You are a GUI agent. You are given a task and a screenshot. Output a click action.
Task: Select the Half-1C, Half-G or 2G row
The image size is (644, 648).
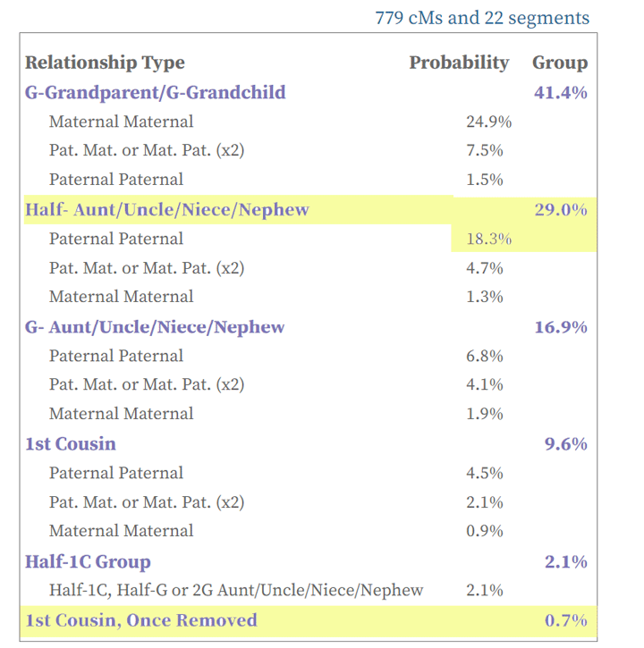click(236, 590)
